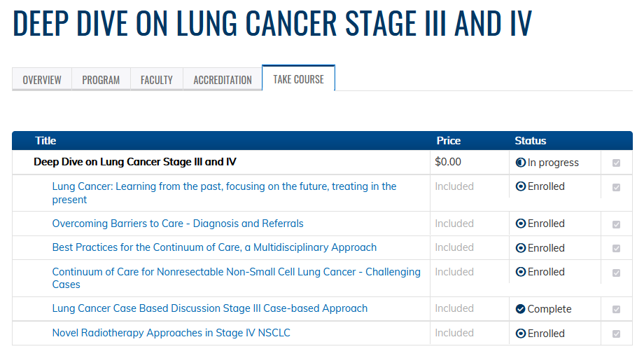Open the Program tab

pos(101,79)
